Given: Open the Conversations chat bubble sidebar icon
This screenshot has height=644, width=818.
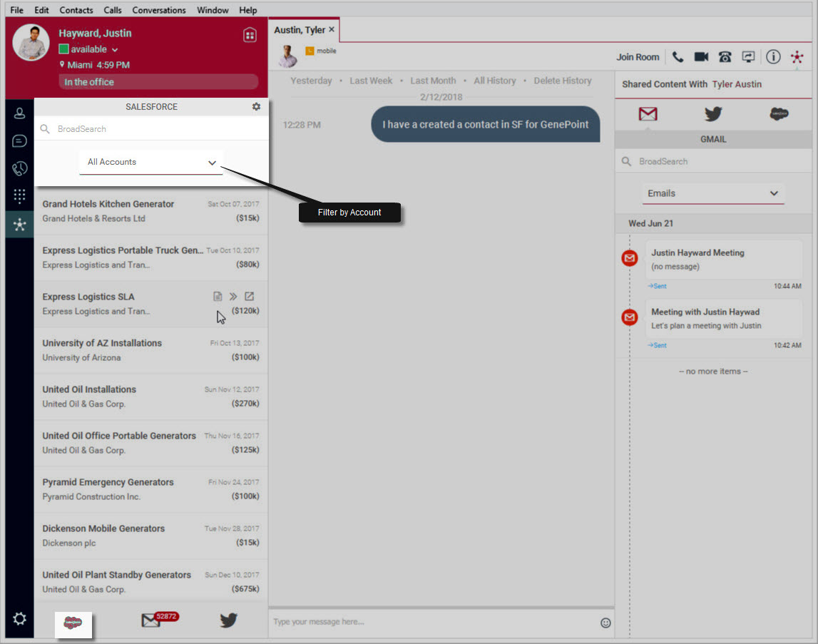Looking at the screenshot, I should pyautogui.click(x=20, y=141).
